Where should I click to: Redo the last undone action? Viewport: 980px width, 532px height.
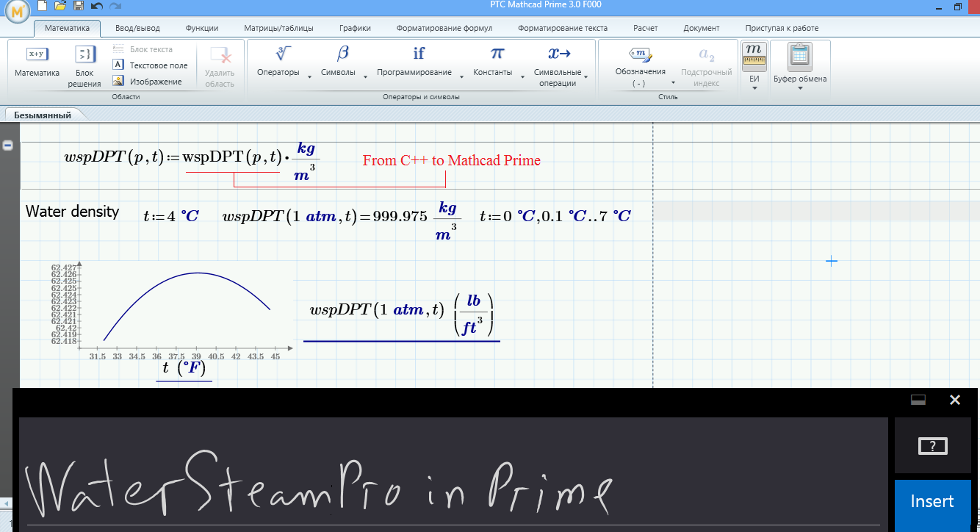click(115, 6)
